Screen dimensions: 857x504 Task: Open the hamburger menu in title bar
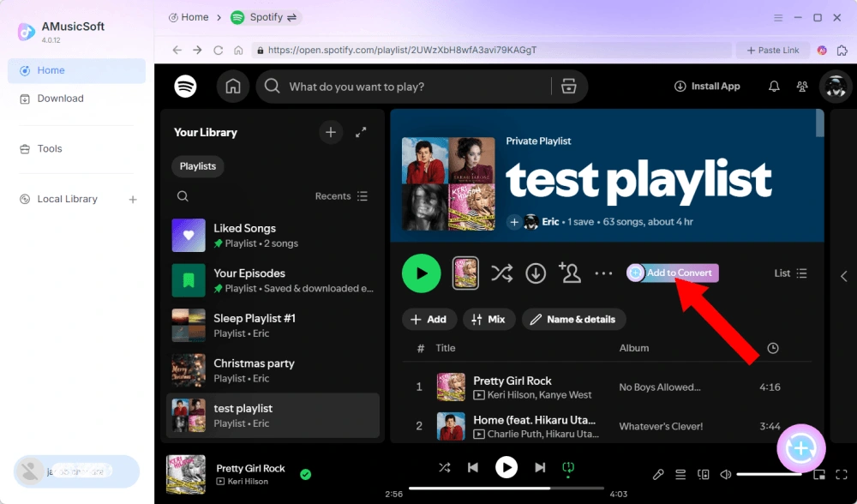tap(778, 17)
